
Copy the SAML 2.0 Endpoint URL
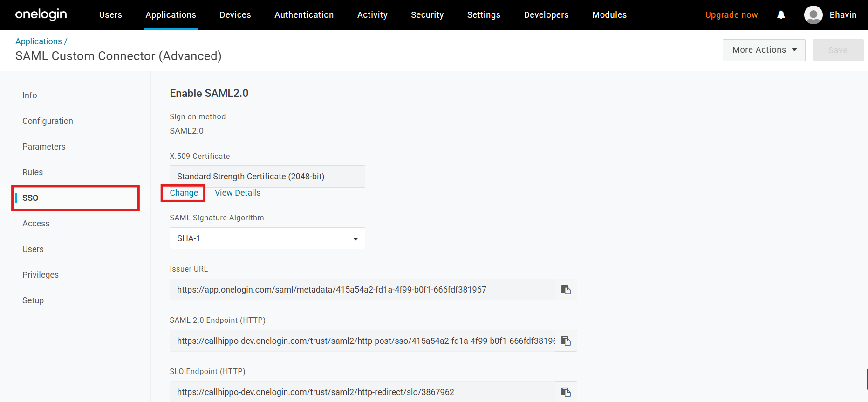pyautogui.click(x=566, y=341)
